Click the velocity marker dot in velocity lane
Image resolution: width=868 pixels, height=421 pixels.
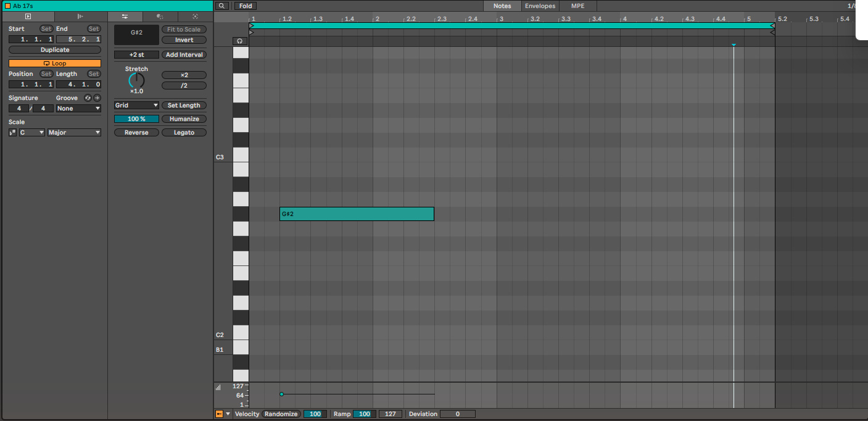[x=281, y=394]
